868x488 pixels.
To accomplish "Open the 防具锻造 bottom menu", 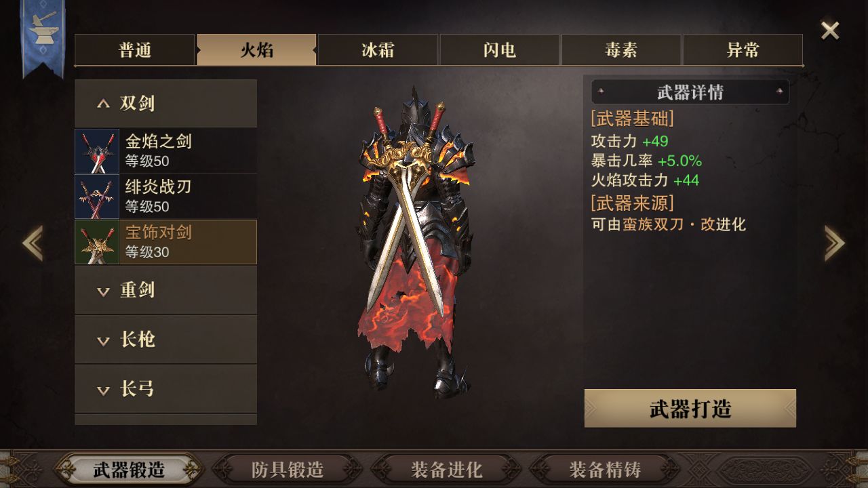I will click(x=288, y=470).
